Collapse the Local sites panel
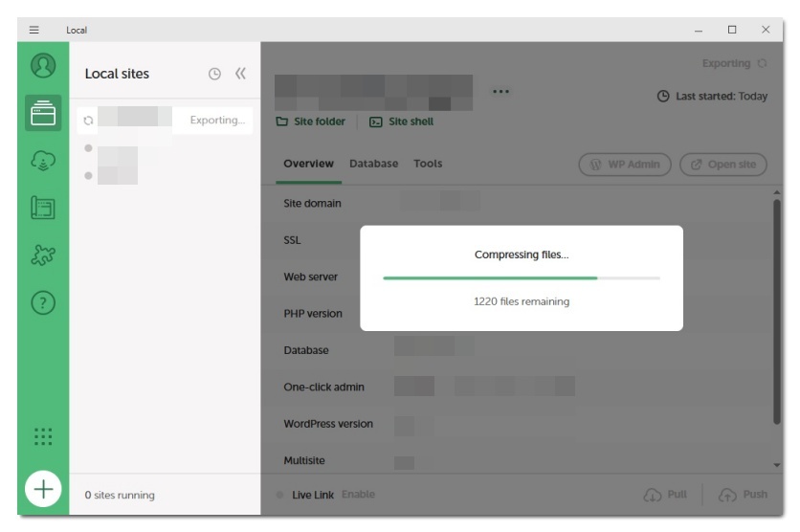Image resolution: width=800 pixels, height=532 pixels. (x=240, y=74)
